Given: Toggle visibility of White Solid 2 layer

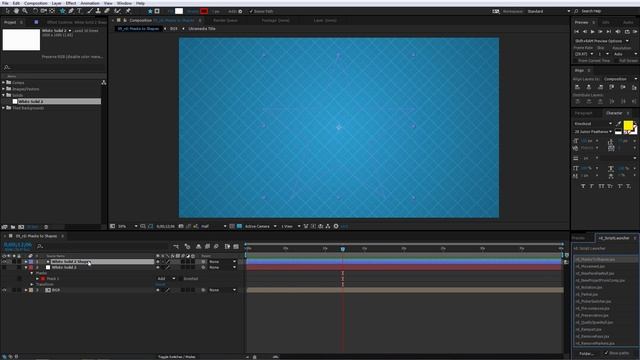Looking at the screenshot, I should coord(4,267).
